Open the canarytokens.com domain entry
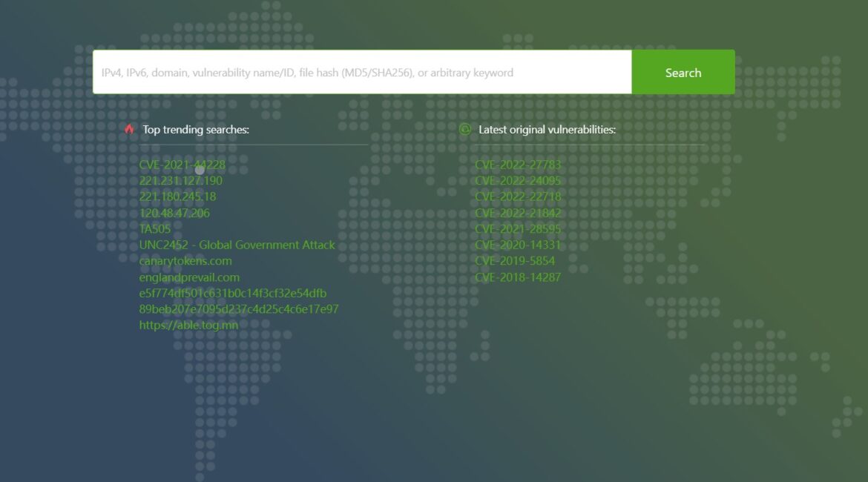The height and width of the screenshot is (482, 868). tap(185, 261)
